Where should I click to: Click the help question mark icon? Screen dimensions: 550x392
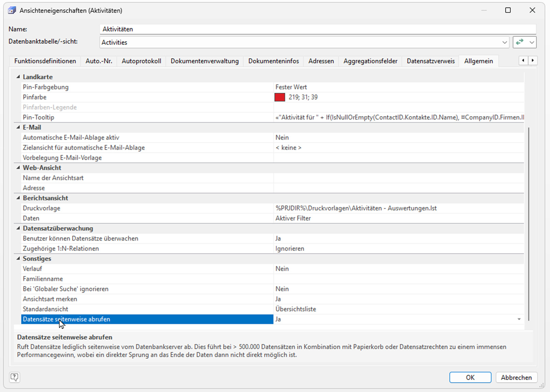coord(14,377)
